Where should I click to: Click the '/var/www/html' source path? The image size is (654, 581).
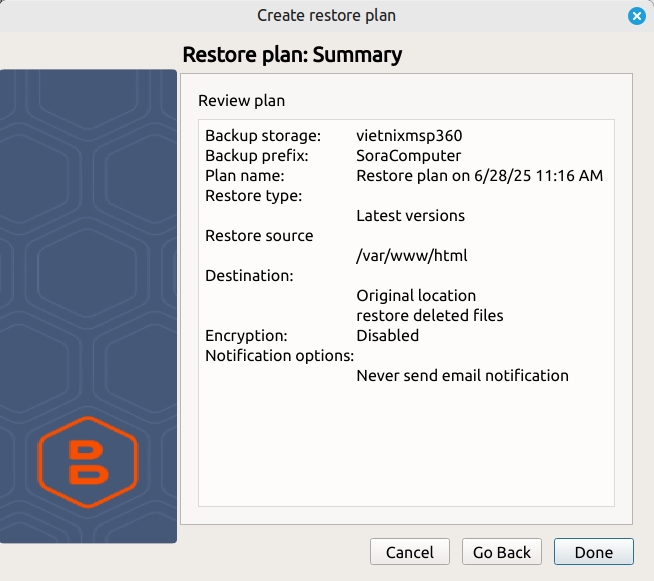(412, 256)
